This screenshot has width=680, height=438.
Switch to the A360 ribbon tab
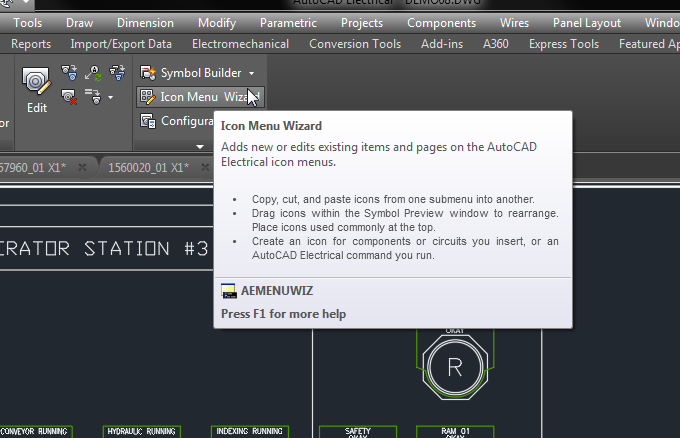(496, 44)
